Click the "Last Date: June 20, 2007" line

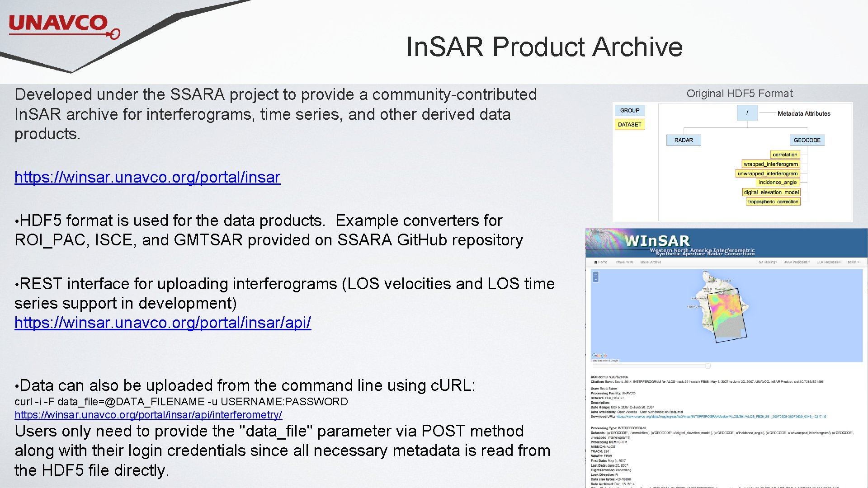[x=609, y=465]
